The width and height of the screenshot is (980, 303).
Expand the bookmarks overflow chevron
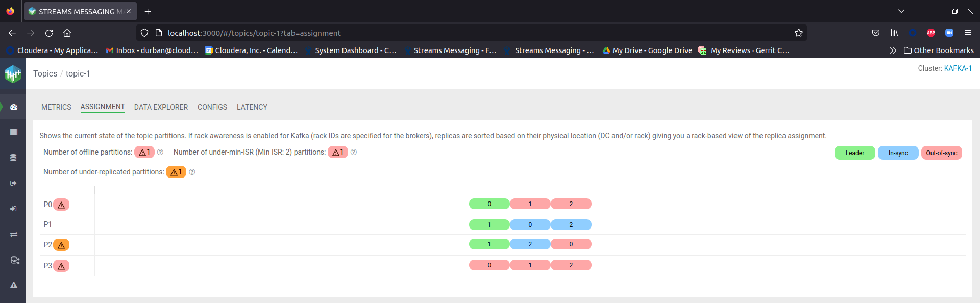click(x=893, y=50)
